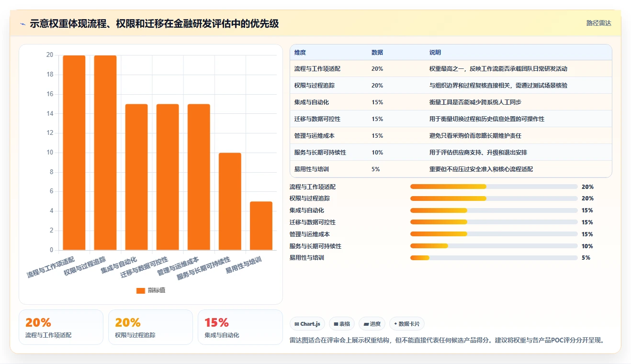Click the 易用性与培训 progress bar
The height and width of the screenshot is (364, 631).
[494, 258]
